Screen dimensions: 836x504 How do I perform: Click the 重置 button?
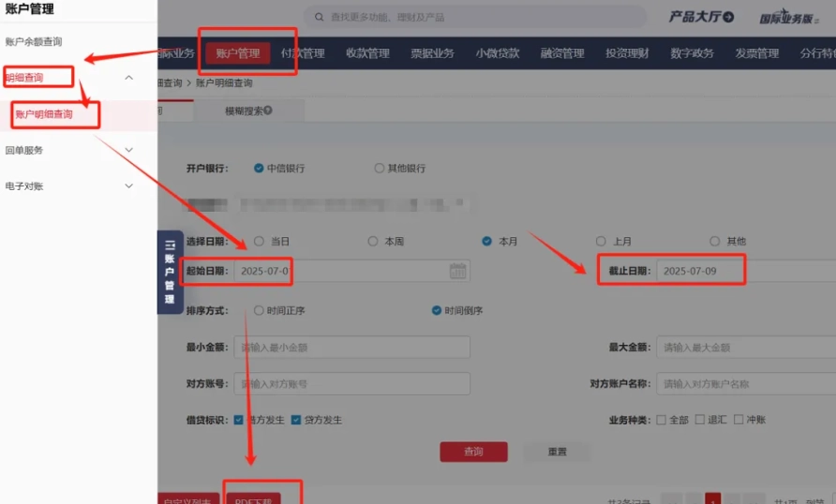coord(557,452)
